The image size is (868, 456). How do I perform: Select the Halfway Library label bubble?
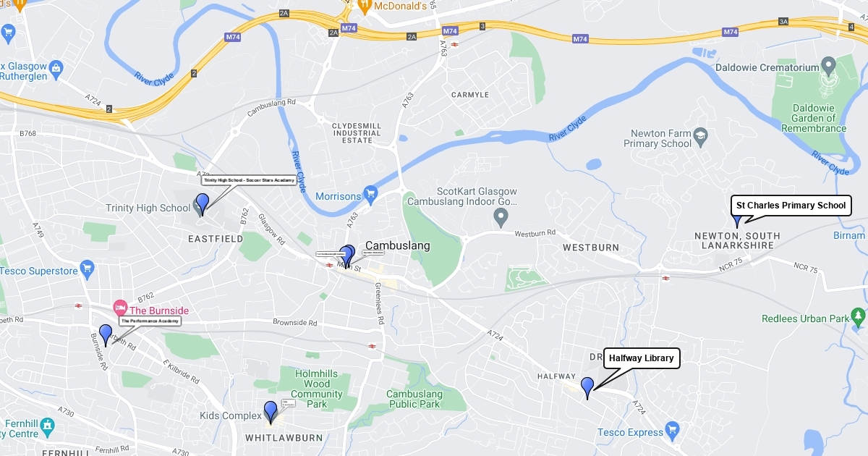click(x=642, y=358)
